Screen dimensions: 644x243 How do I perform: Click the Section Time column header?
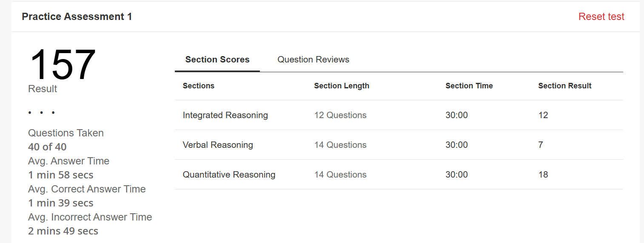(x=469, y=86)
